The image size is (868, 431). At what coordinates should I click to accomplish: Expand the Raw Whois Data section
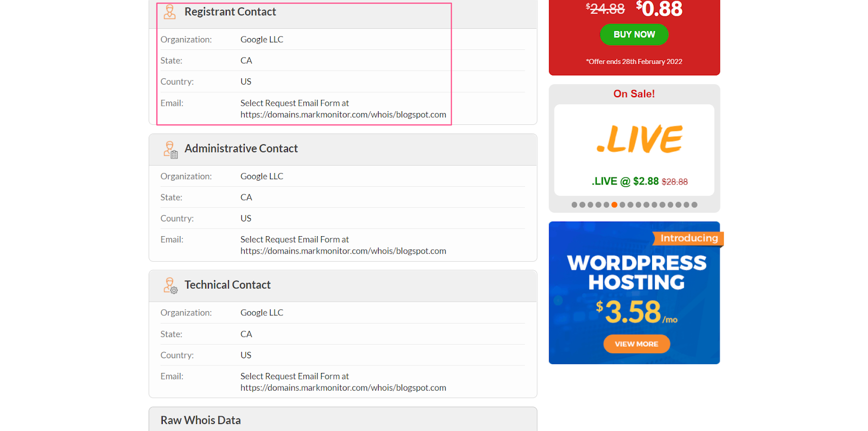click(201, 420)
